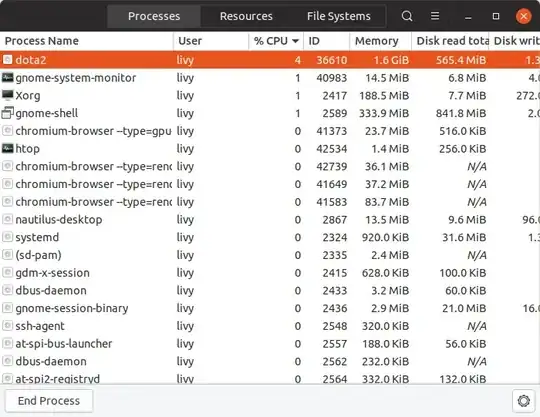
Task: Click the 21.0 MiB disk read value
Action: click(464, 308)
